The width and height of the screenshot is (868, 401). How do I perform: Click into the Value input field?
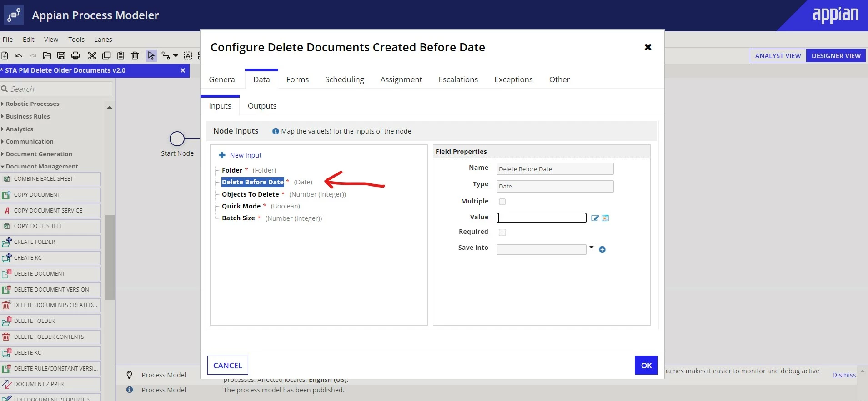(x=541, y=218)
